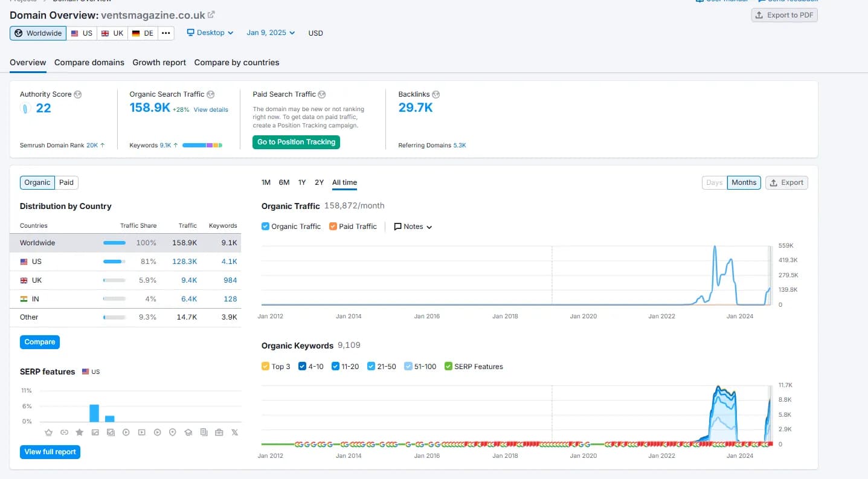Screen dimensions: 868x479
Task: Click the globe icon beside Authority Score
Action: 78,94
